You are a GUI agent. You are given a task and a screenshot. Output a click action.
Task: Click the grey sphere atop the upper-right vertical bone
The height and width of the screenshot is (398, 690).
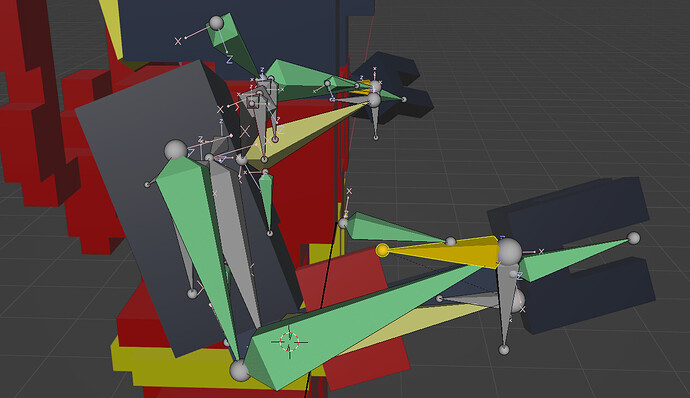click(374, 100)
